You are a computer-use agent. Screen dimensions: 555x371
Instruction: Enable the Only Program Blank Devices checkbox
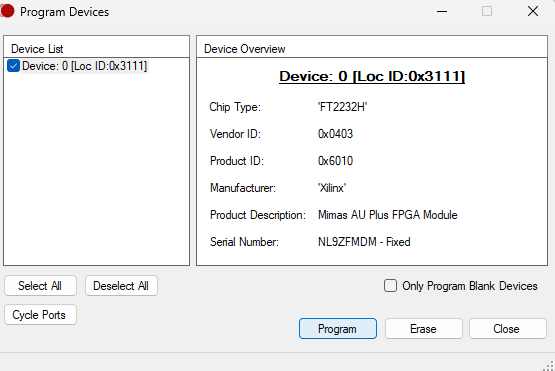click(x=390, y=286)
